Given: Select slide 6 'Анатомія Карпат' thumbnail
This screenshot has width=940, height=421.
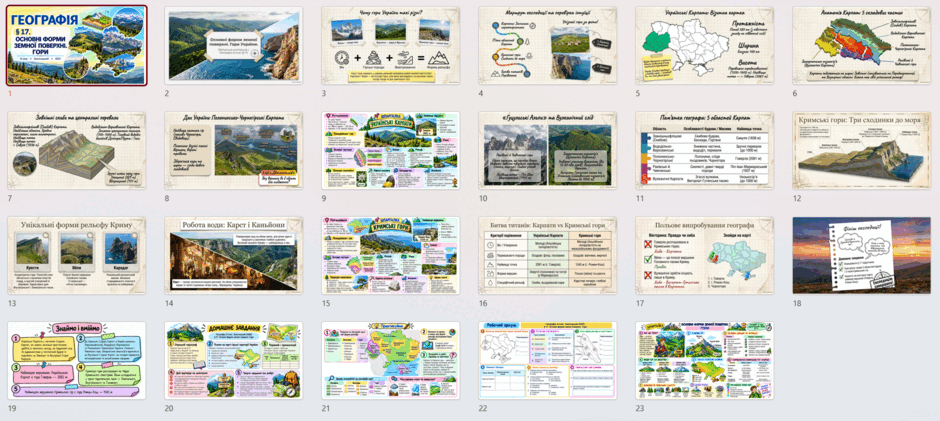Looking at the screenshot, I should (x=862, y=46).
